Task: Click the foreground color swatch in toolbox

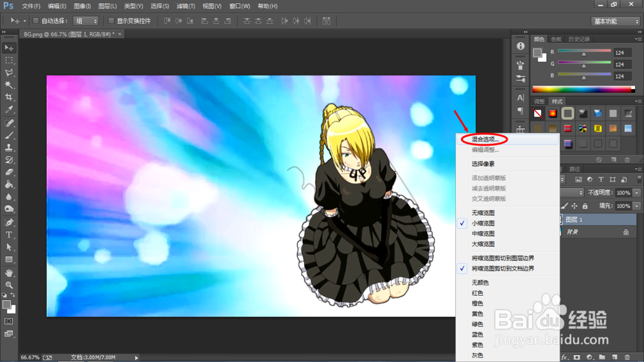Action: point(6,305)
